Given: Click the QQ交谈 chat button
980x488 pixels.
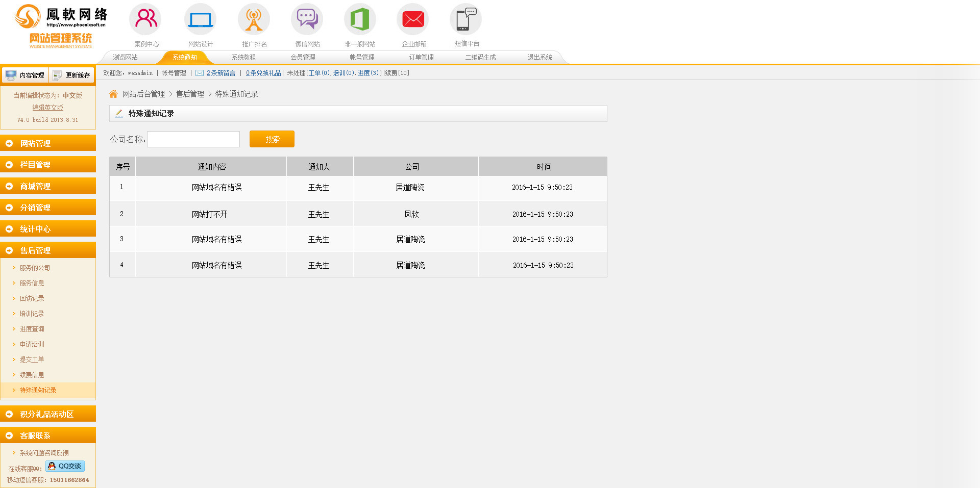Looking at the screenshot, I should coord(65,466).
